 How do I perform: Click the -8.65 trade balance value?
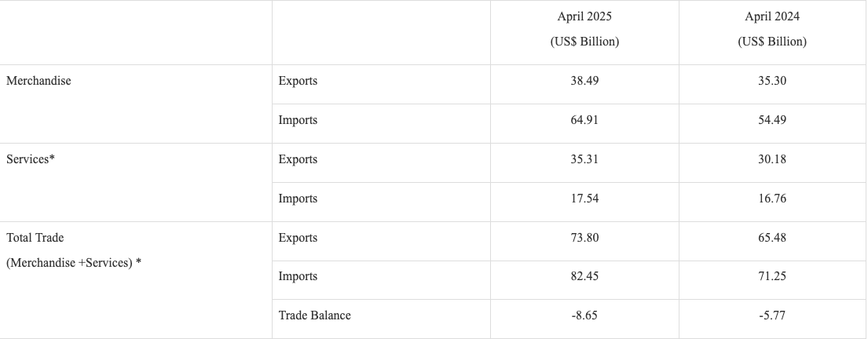pyautogui.click(x=584, y=315)
